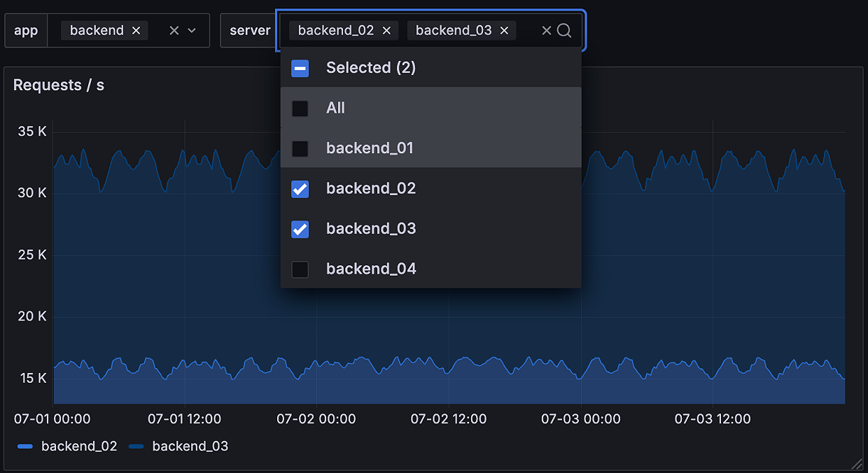Click the backend_02 legend color swatch

26,446
